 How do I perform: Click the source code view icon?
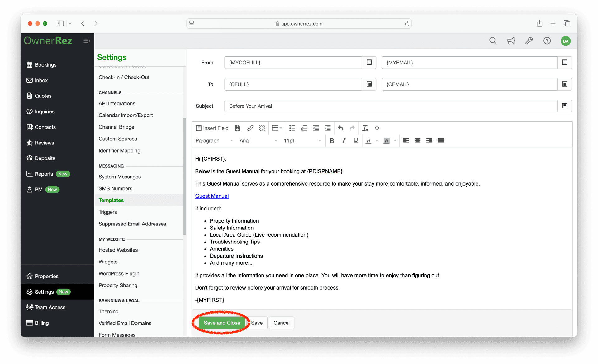(x=377, y=128)
